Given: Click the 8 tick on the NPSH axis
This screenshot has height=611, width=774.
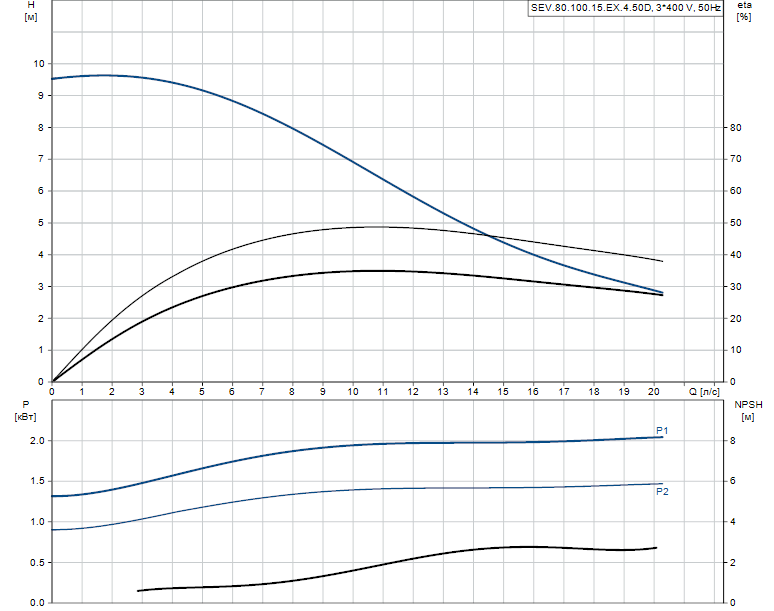Looking at the screenshot, I should click(732, 441).
